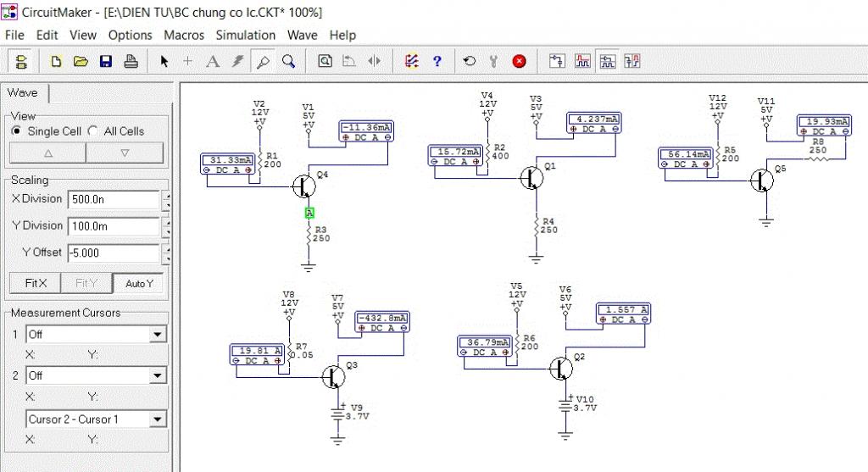Click the X Division spinner arrows

pos(165,200)
